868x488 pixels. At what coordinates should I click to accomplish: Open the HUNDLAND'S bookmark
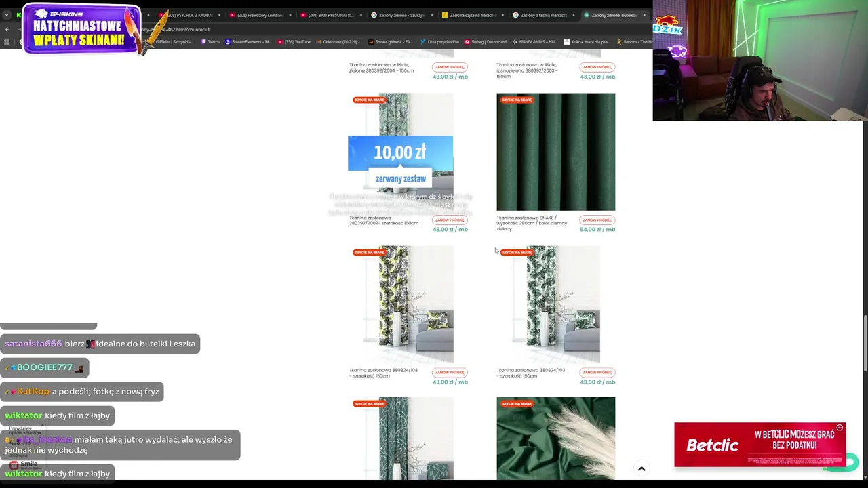(534, 42)
